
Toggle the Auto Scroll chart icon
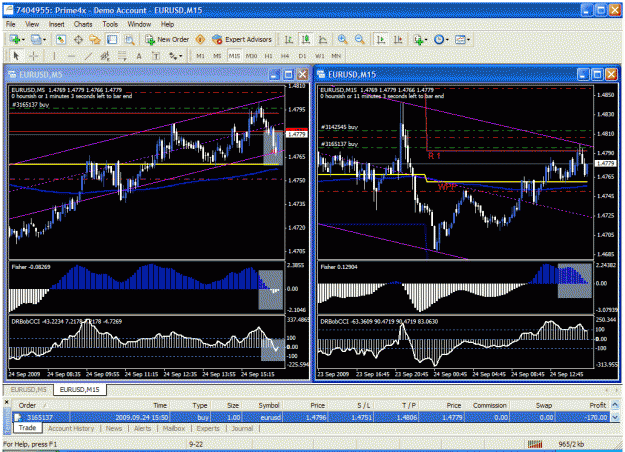coord(381,39)
